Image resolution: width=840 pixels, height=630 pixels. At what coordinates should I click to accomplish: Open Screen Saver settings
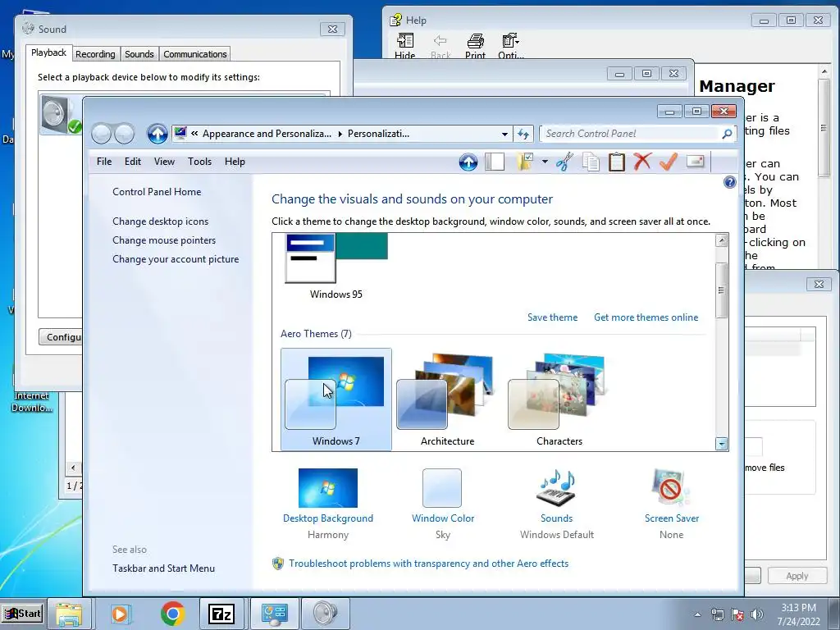pos(671,504)
